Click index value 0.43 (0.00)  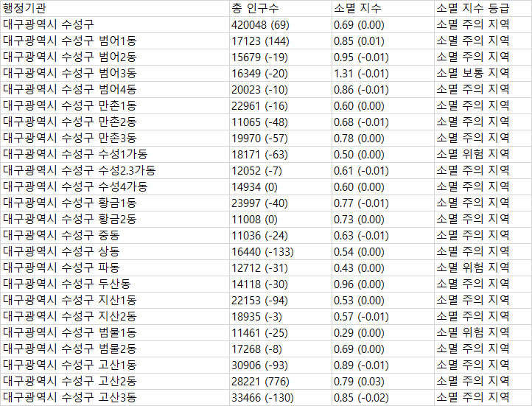click(359, 268)
